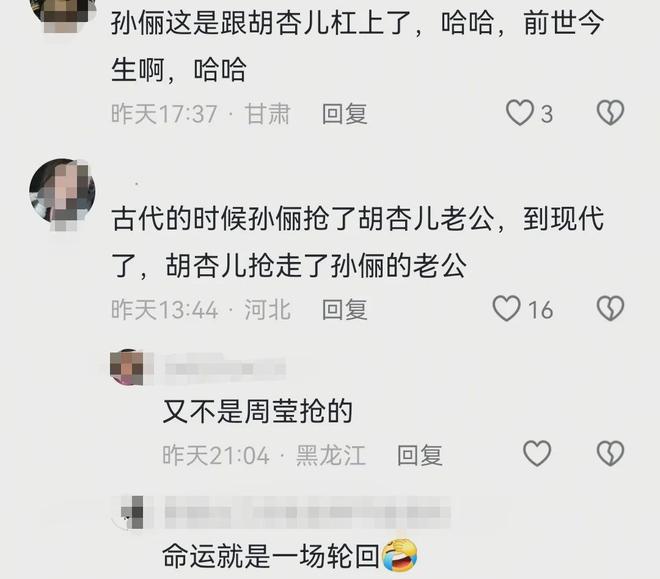Tap broken heart on Hebei comment
The height and width of the screenshot is (579, 660).
[x=610, y=308]
